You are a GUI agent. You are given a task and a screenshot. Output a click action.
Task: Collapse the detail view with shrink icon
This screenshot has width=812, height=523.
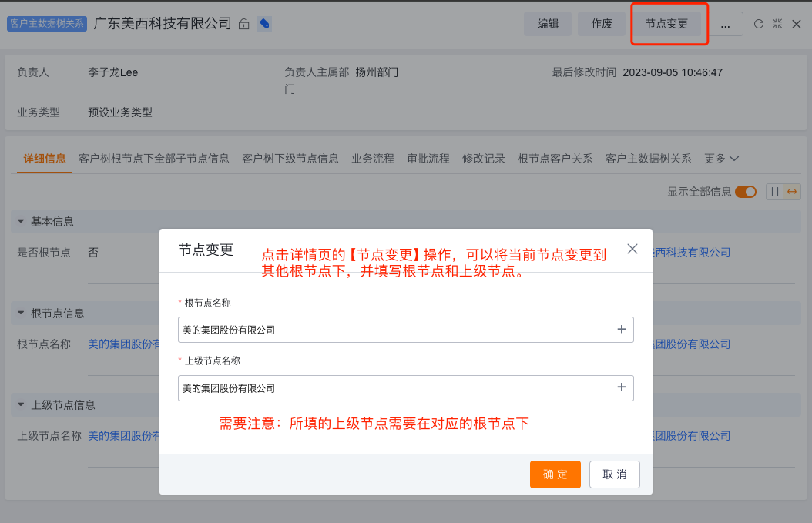(x=777, y=24)
